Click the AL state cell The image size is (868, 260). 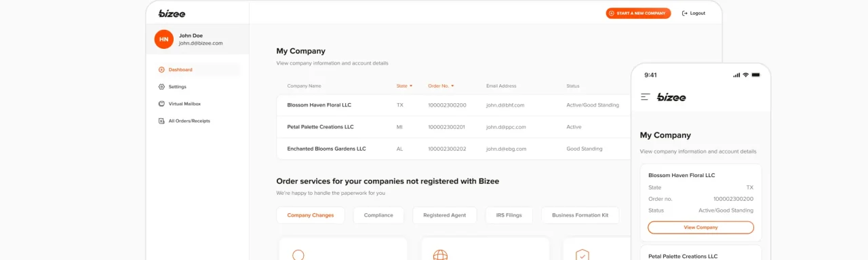400,149
